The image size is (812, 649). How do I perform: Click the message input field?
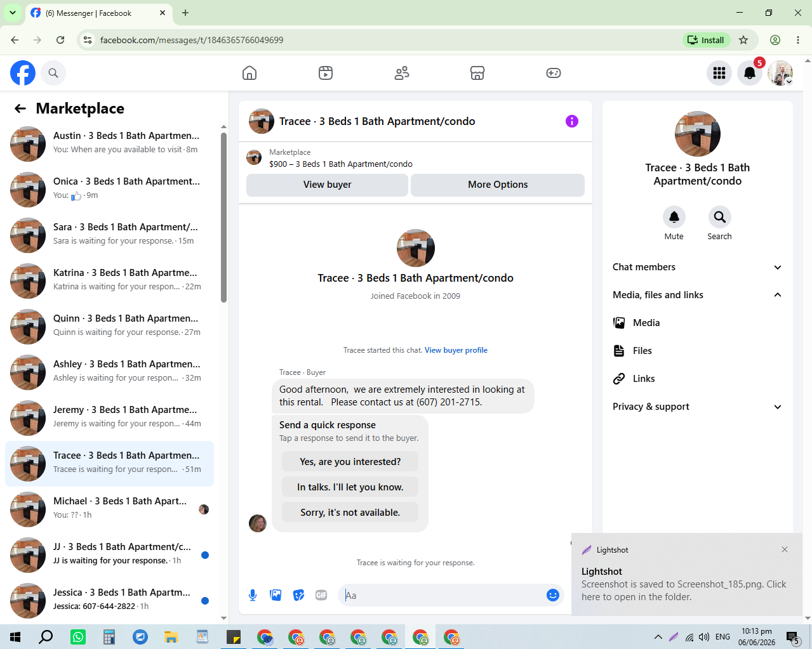pos(443,595)
